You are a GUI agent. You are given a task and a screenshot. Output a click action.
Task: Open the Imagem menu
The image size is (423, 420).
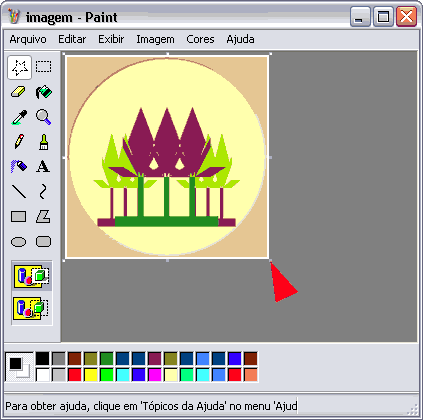click(x=155, y=39)
